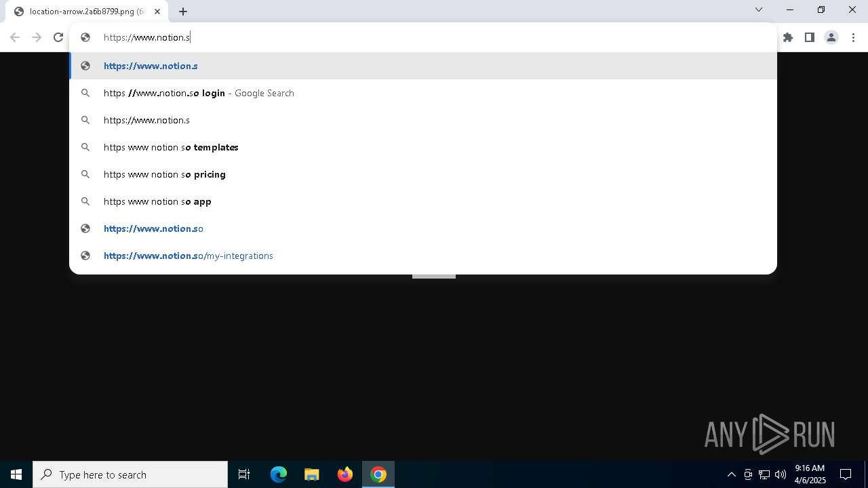This screenshot has height=488, width=868.
Task: Open the notification center icon
Action: [x=846, y=474]
